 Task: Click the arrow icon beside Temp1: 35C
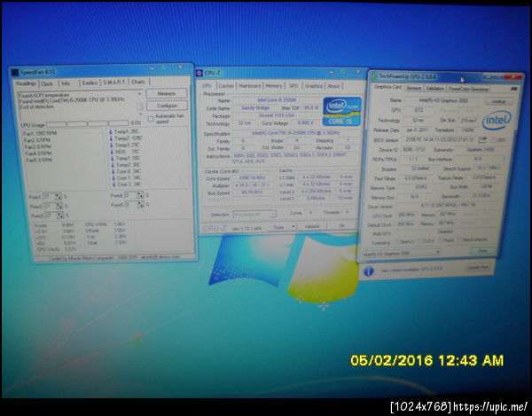(x=110, y=131)
